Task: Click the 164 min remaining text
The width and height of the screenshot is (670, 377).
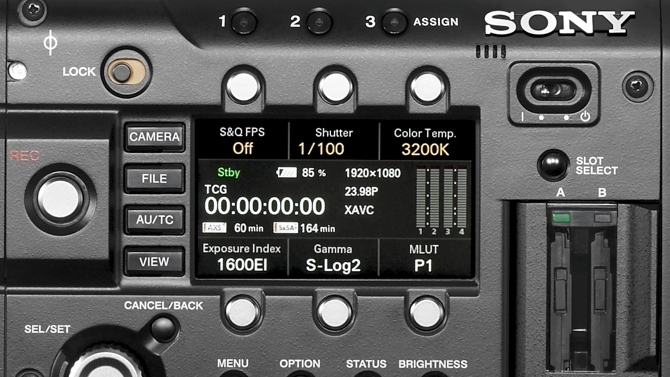Action: 317,229
